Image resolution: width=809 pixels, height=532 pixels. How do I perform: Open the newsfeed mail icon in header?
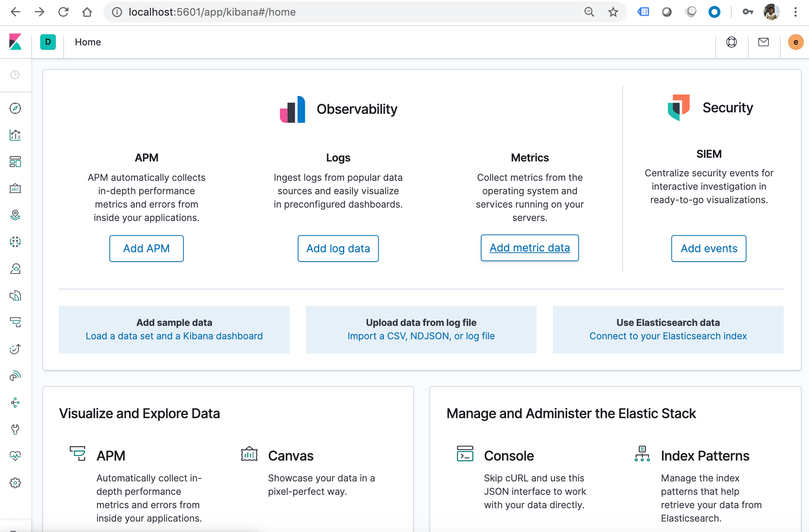pyautogui.click(x=764, y=42)
